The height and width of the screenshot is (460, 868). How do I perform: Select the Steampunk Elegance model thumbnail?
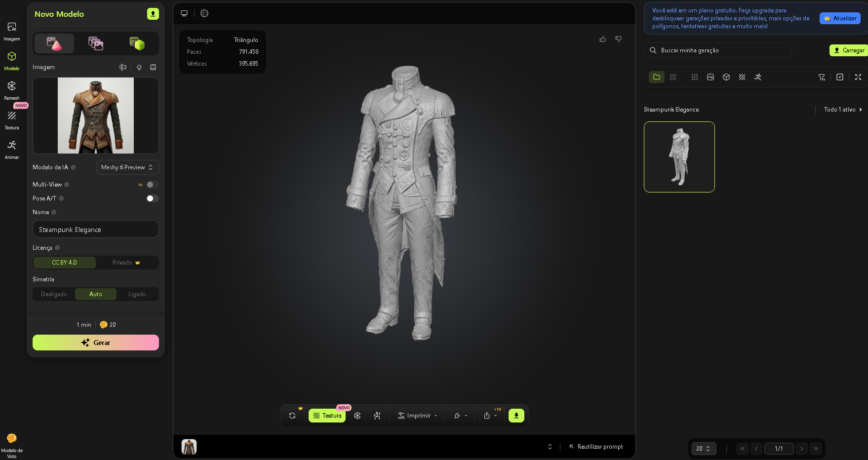pyautogui.click(x=679, y=157)
